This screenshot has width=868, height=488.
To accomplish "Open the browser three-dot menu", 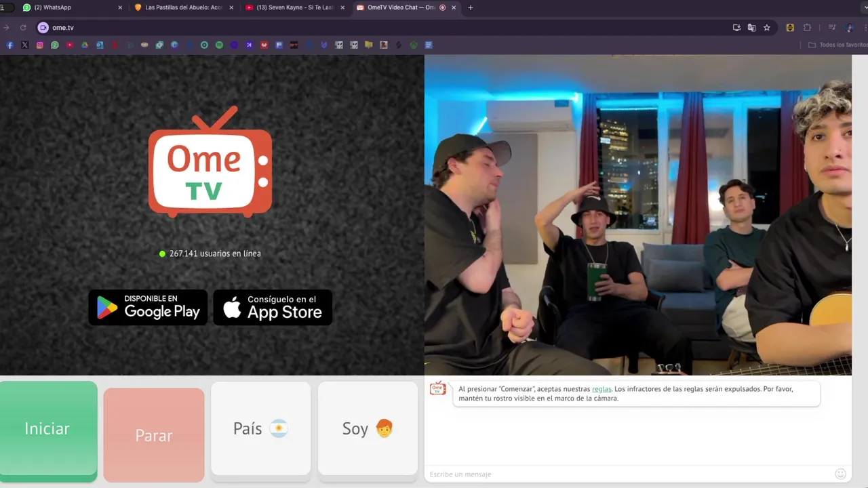I will [866, 28].
